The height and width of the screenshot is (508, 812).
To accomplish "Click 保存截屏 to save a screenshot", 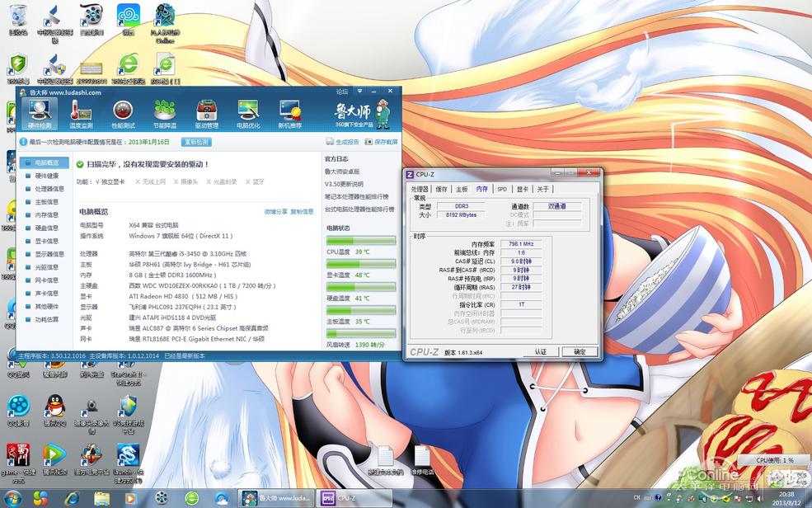I will (x=382, y=142).
